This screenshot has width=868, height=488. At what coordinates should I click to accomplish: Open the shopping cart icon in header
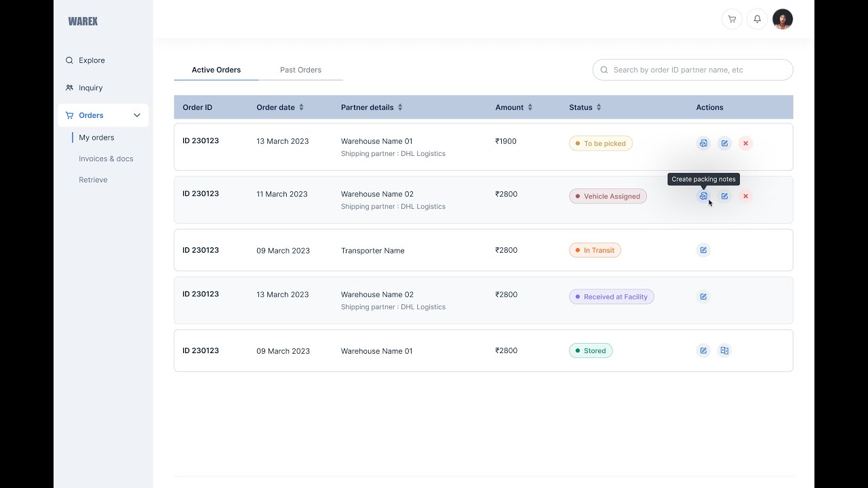732,19
